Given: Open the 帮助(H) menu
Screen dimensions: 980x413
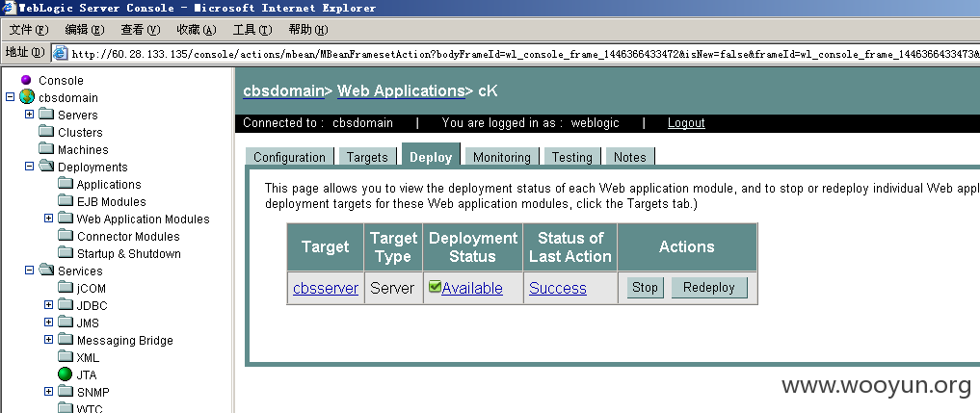Looking at the screenshot, I should 308,30.
